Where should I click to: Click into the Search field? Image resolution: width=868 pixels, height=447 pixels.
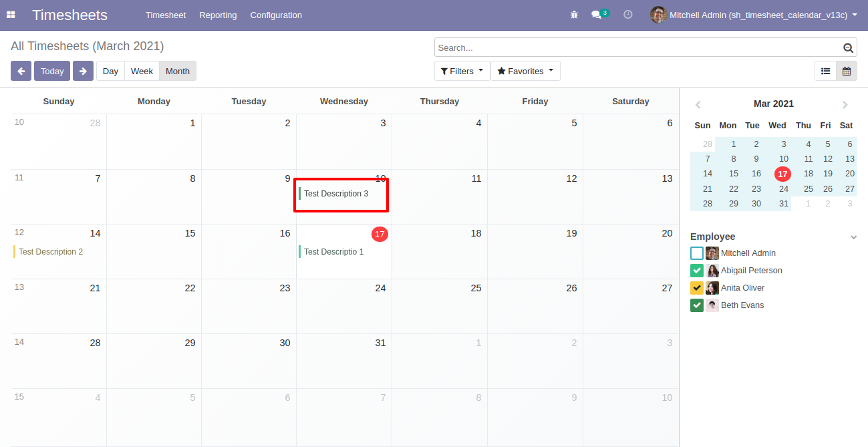639,47
